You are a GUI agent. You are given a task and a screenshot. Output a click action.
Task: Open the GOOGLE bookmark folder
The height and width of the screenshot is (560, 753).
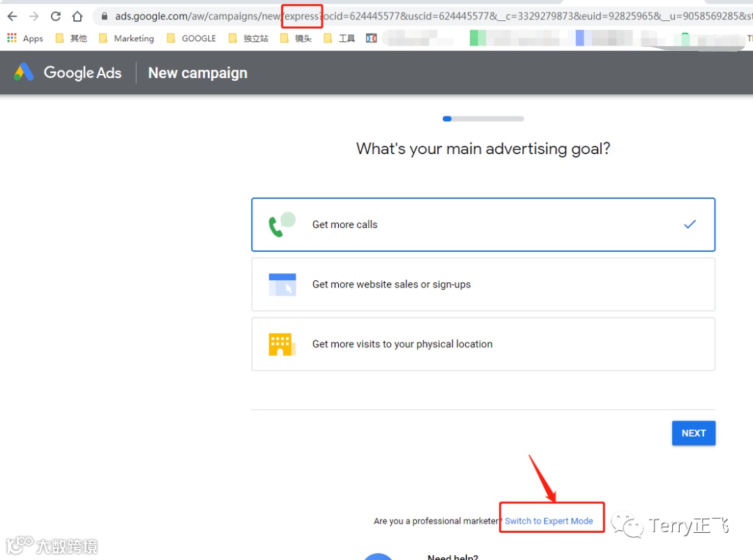191,38
